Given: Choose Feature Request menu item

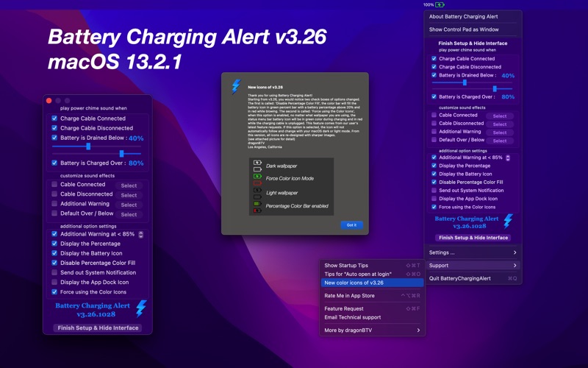Looking at the screenshot, I should (372, 308).
